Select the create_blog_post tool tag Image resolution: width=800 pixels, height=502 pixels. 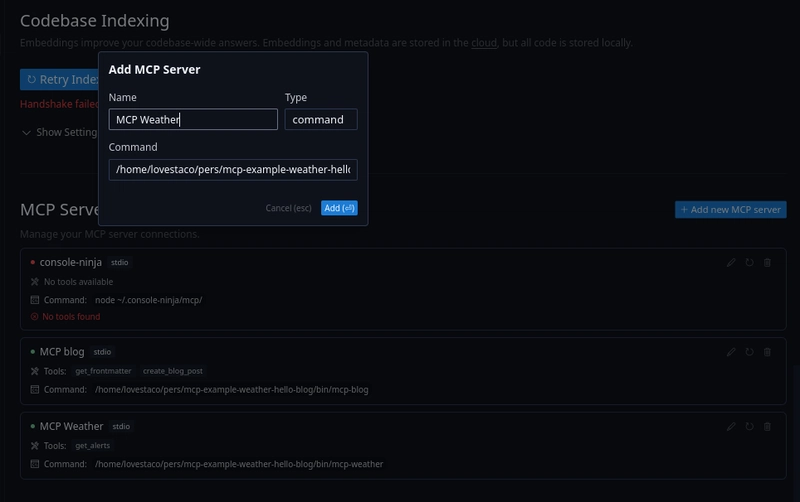point(172,371)
